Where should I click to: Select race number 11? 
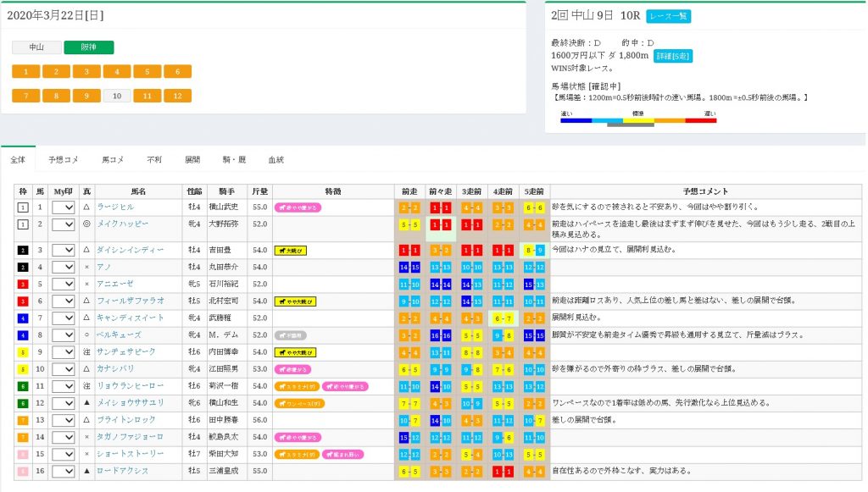tap(147, 96)
